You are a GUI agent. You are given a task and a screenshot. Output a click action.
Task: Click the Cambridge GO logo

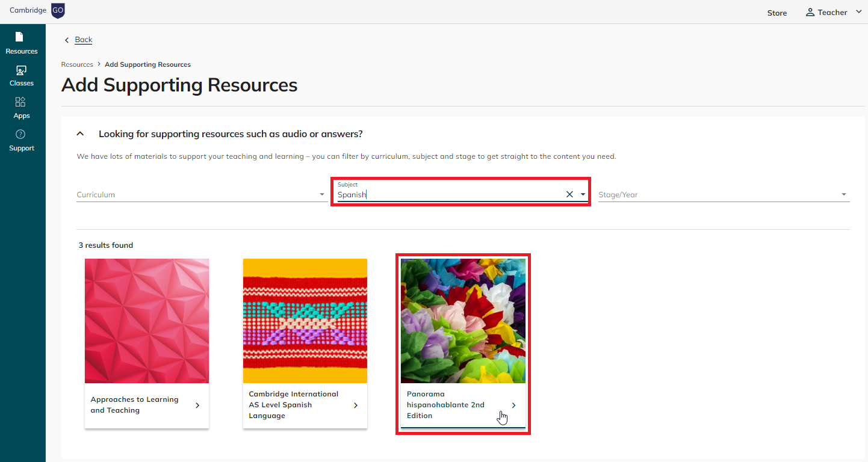click(37, 11)
